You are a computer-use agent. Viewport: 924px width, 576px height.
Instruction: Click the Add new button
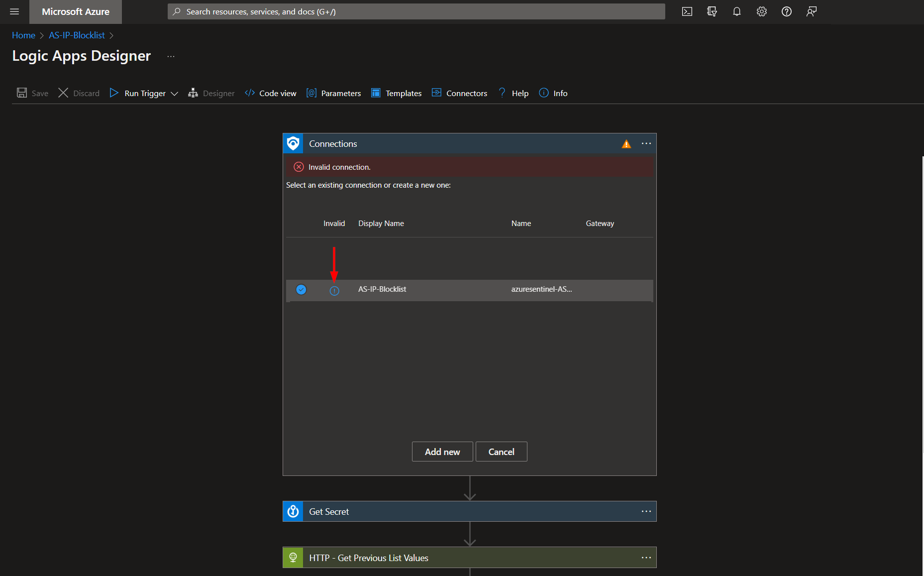(x=442, y=452)
